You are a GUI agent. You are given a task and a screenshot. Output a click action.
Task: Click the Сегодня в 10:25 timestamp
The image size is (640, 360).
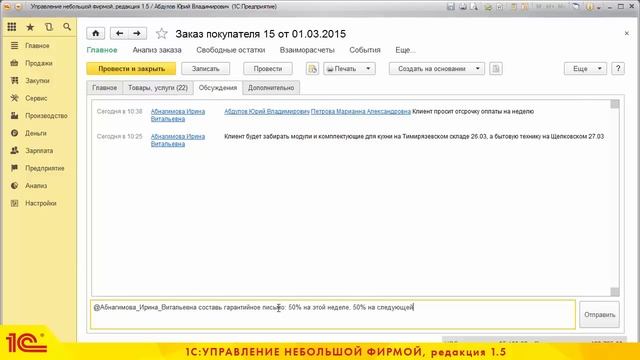(x=120, y=136)
